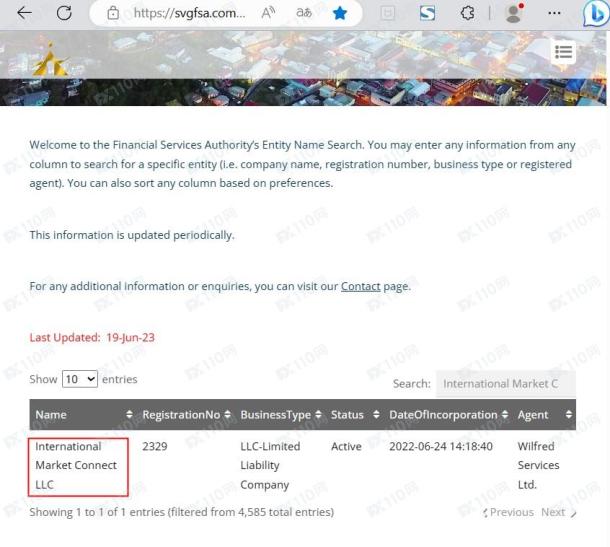Reload the current page
Image resolution: width=610 pixels, height=547 pixels.
coord(64,13)
